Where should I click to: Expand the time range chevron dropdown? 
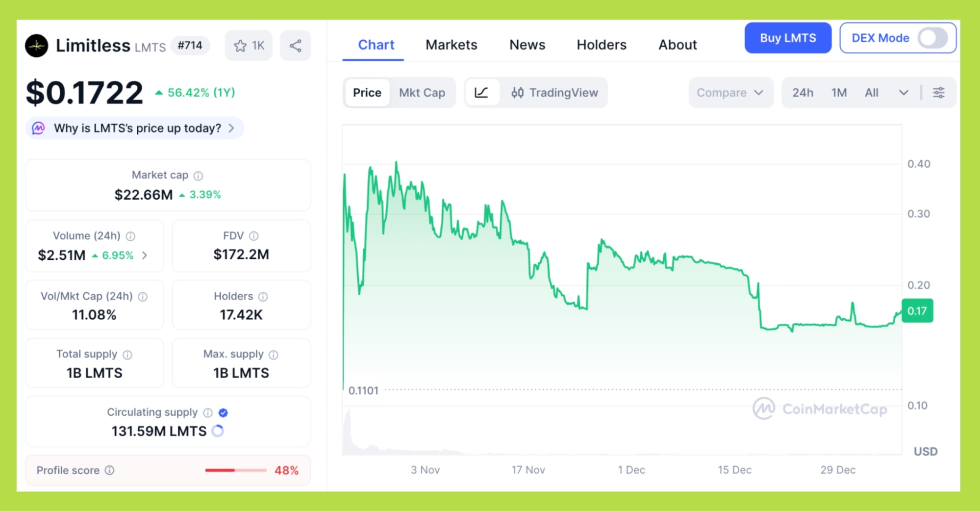(x=904, y=93)
